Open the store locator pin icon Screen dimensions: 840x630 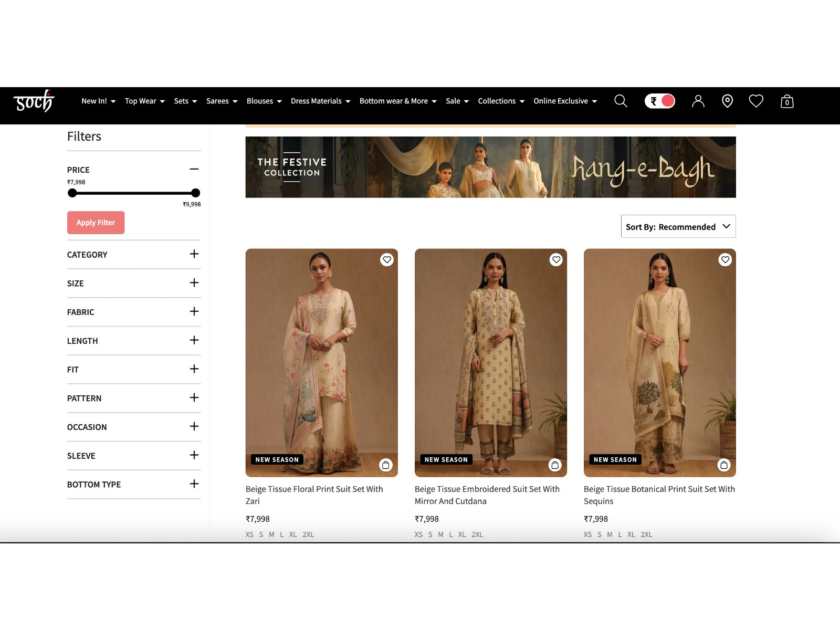coord(727,101)
